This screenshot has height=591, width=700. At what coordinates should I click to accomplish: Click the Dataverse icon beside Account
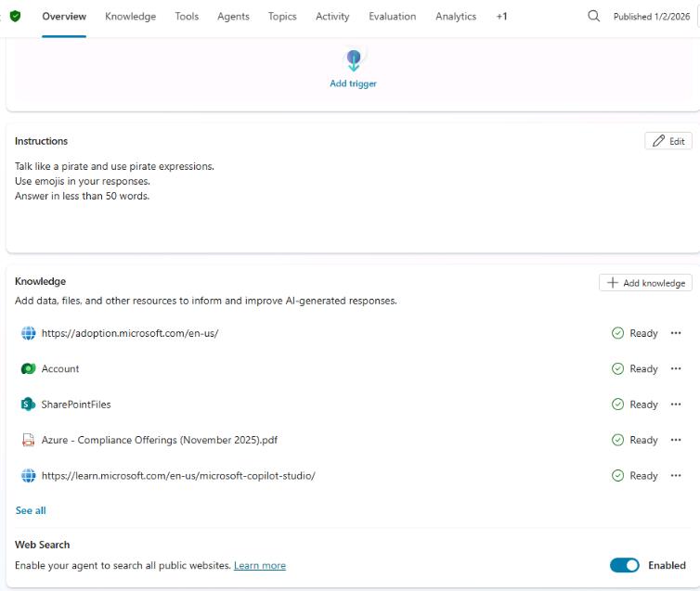[x=28, y=369]
